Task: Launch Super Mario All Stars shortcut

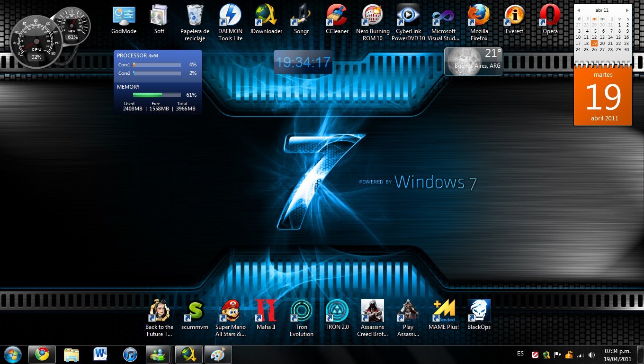Action: 231,318
